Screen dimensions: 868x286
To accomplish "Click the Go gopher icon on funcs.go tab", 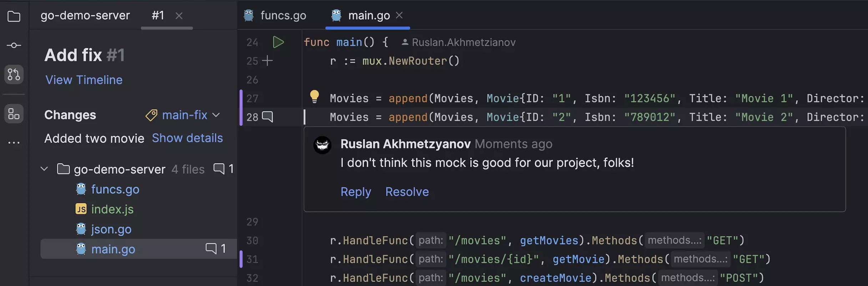I will (x=248, y=15).
